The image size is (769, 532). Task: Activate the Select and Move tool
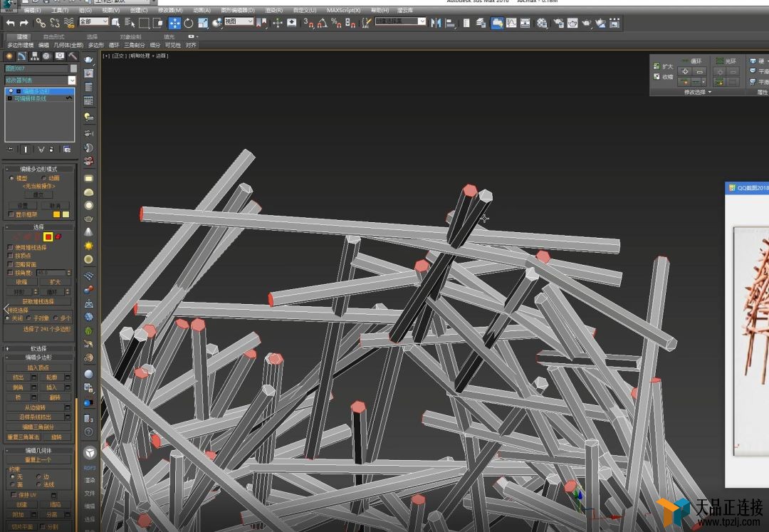[x=174, y=23]
